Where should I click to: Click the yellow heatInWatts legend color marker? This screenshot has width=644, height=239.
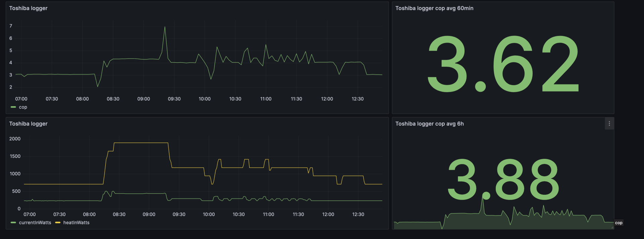pyautogui.click(x=58, y=223)
